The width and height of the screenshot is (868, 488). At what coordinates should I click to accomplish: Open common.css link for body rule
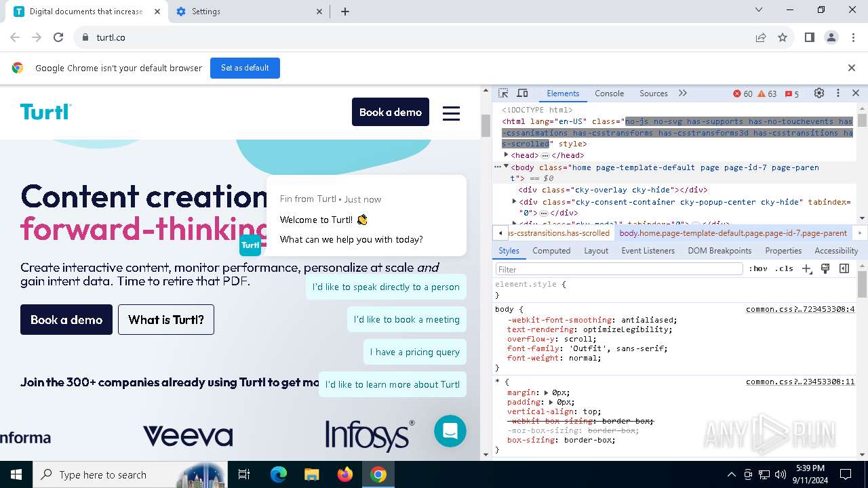click(800, 309)
